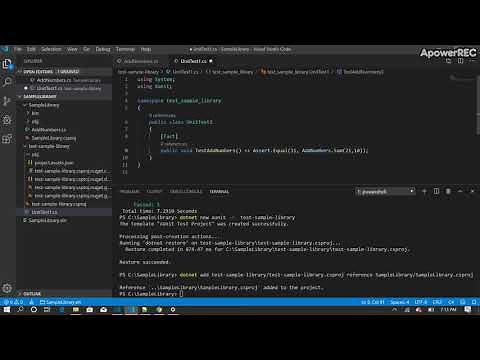Screen dimensions: 480x360
Task: Click the new terminal plus icon
Action: pyautogui.click(x=424, y=191)
